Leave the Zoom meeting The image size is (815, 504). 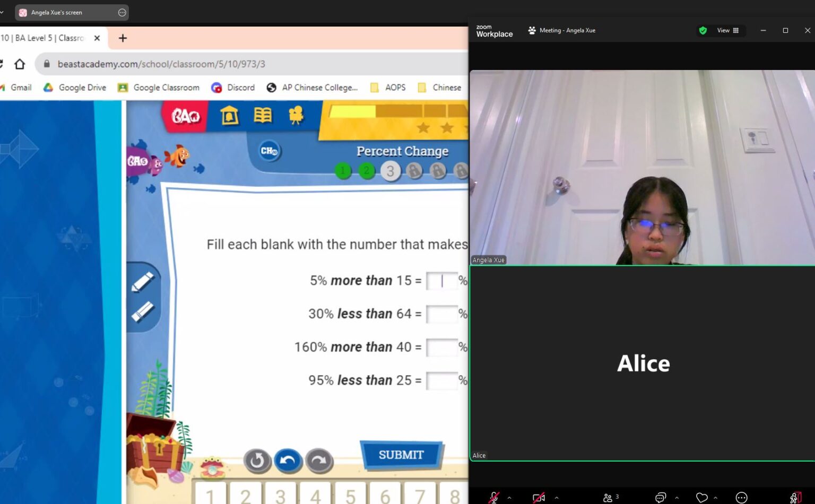[795, 498]
